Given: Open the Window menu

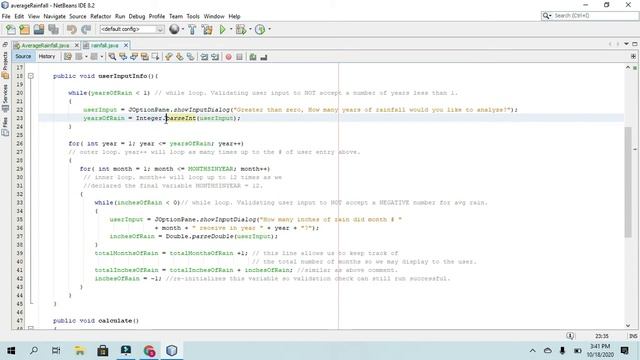Looking at the screenshot, I should [x=214, y=16].
